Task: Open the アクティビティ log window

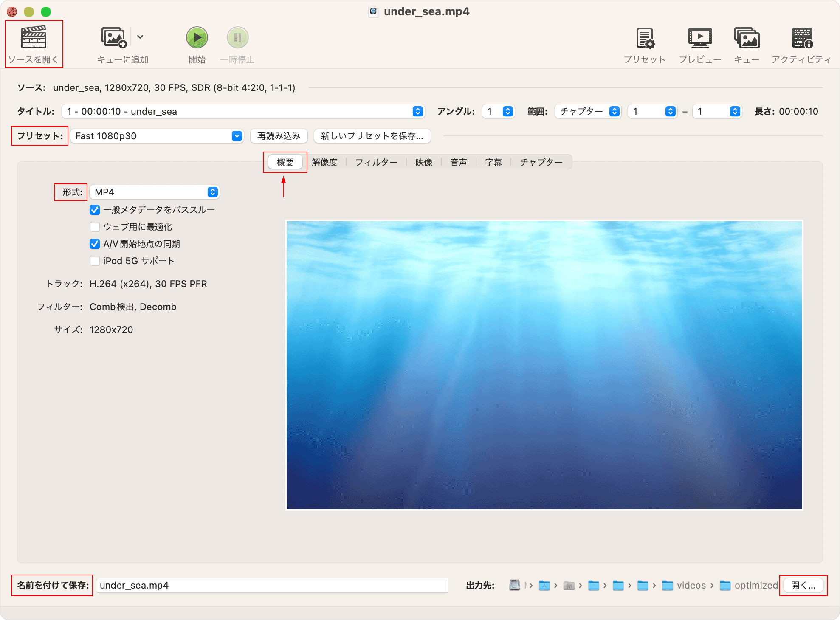Action: [802, 38]
